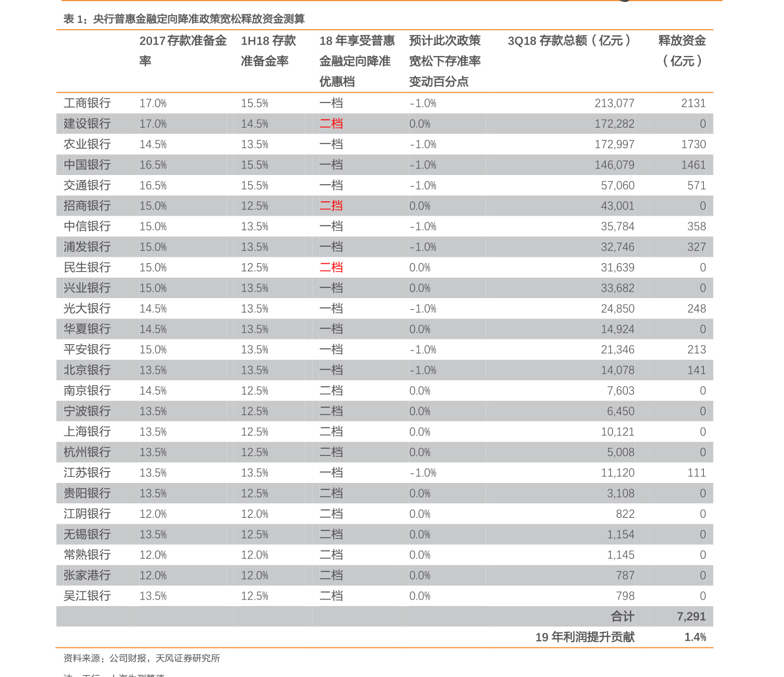Click deposit total 798 in 吴江银行 row
This screenshot has width=784, height=677.
coord(625,595)
